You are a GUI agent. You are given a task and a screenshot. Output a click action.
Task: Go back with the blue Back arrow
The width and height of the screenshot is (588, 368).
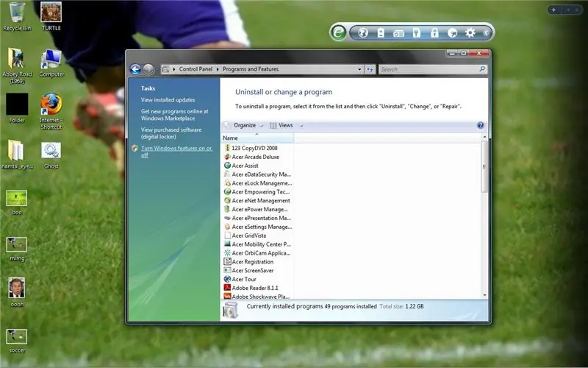[x=135, y=69]
